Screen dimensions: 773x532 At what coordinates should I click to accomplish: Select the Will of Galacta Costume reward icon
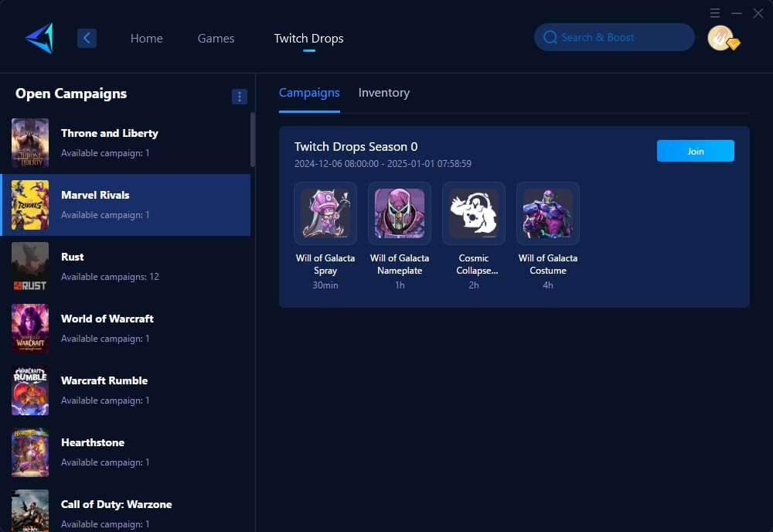[x=548, y=213]
